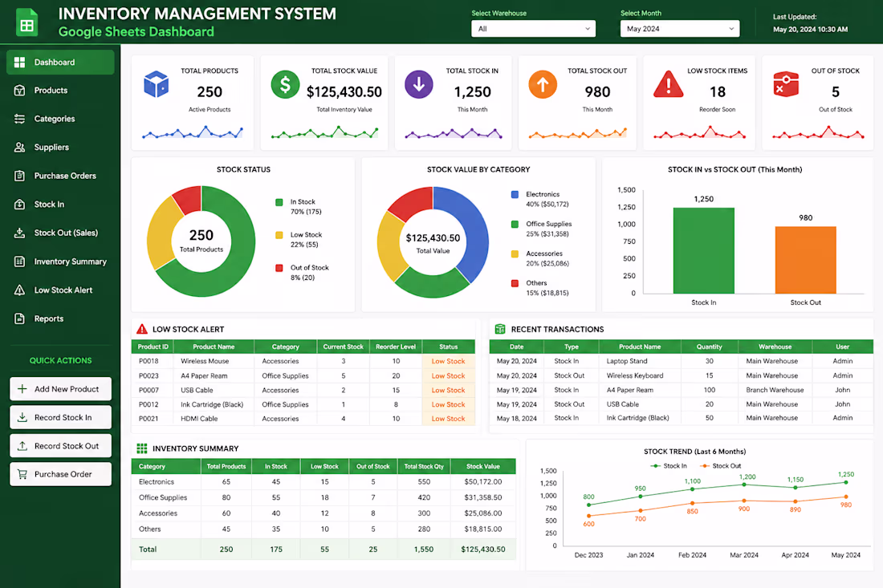Click the Low Stock Alert panel warning icon
Viewport: 883px width, 588px height.
click(142, 329)
